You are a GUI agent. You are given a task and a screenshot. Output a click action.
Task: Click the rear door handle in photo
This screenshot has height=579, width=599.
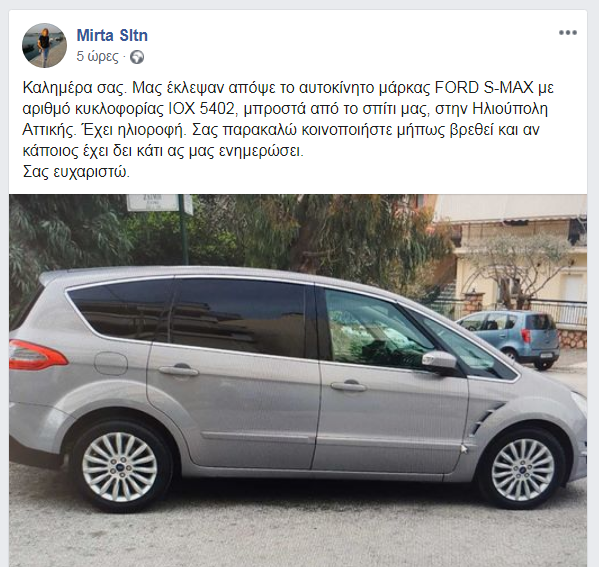pos(178,370)
